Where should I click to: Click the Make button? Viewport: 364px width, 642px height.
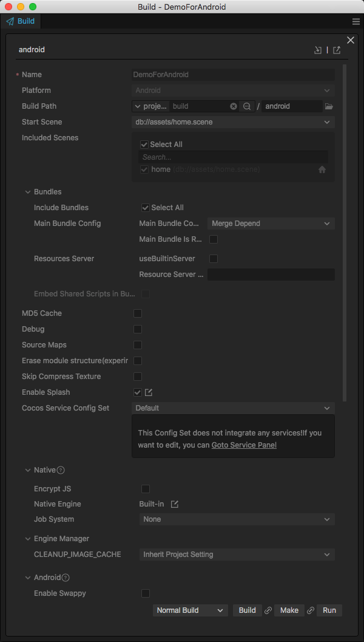pos(289,610)
